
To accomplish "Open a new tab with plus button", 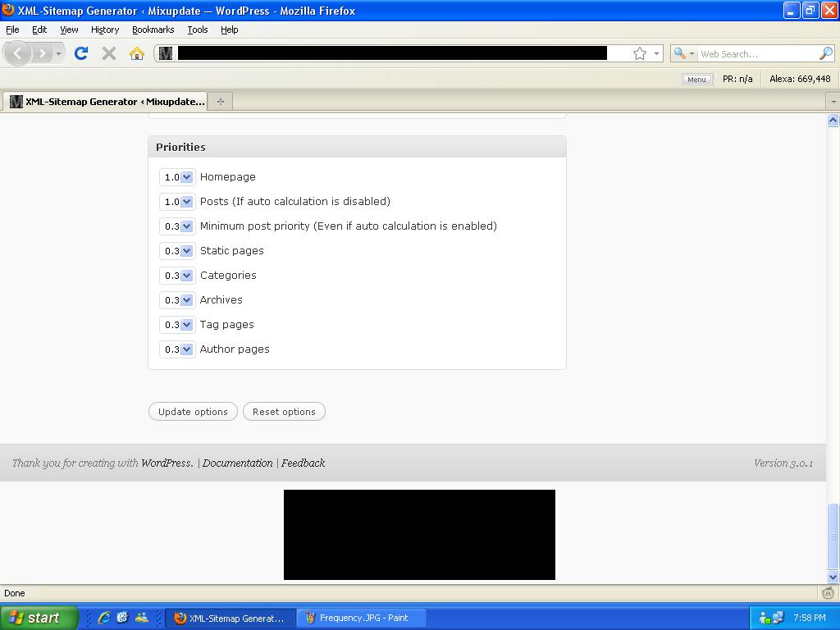I will tap(220, 101).
